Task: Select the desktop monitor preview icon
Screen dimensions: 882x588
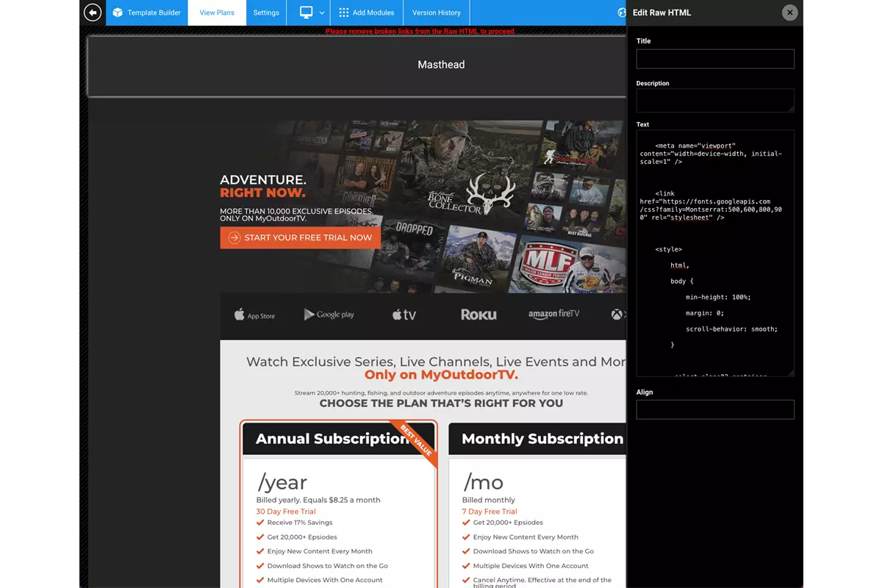Action: point(306,12)
